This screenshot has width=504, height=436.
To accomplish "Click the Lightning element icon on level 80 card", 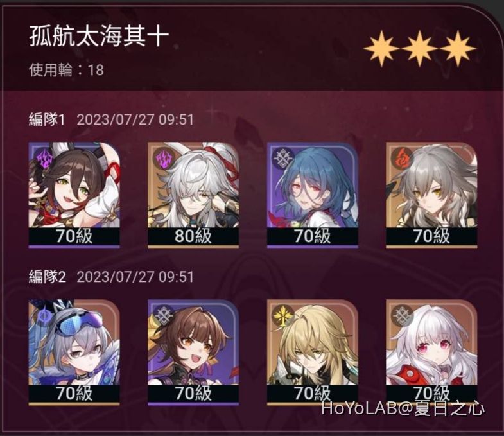I will click(x=162, y=157).
